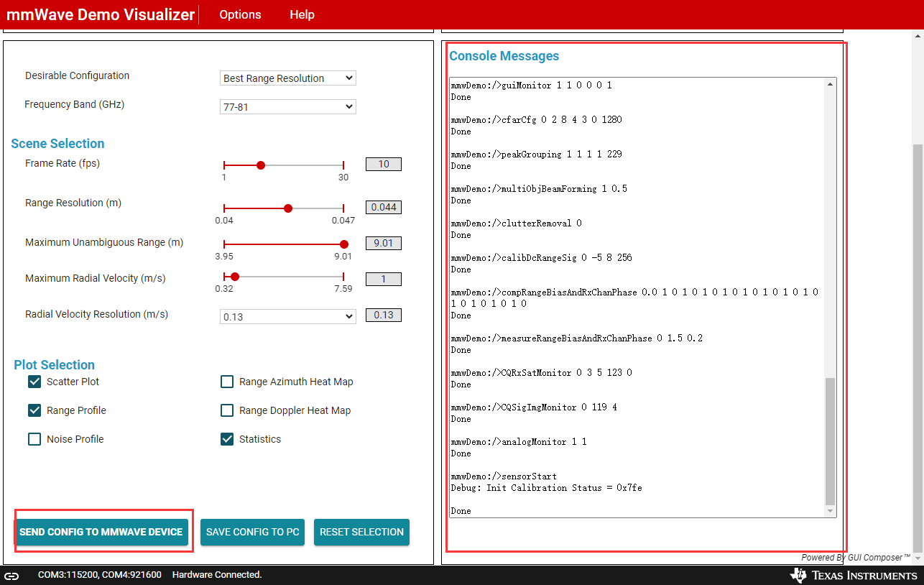Enable Range Azimuth Heat Map checkbox
Screen dimensions: 924x585
(x=227, y=382)
